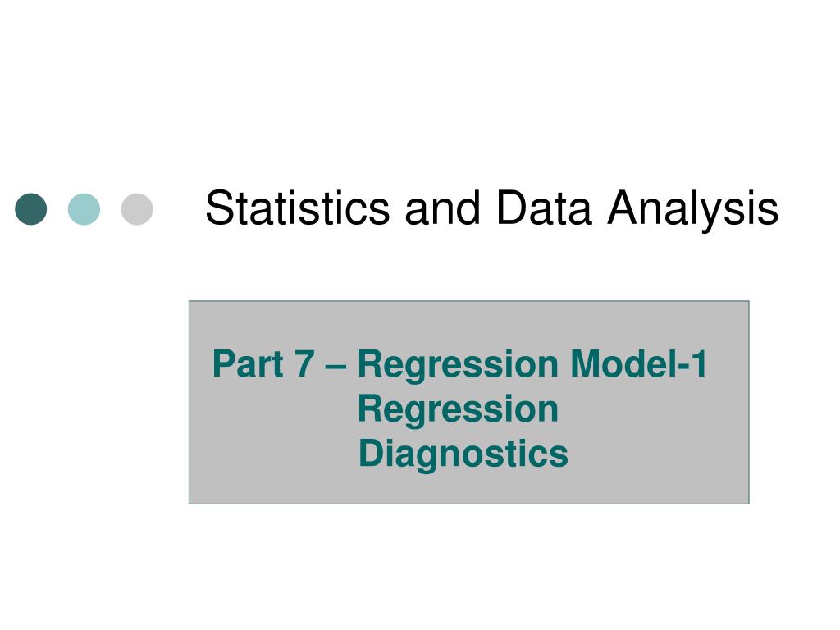Screen dimensions: 840x630
Task: Click 'Model-1' in the subtitle
Action: click(639, 363)
